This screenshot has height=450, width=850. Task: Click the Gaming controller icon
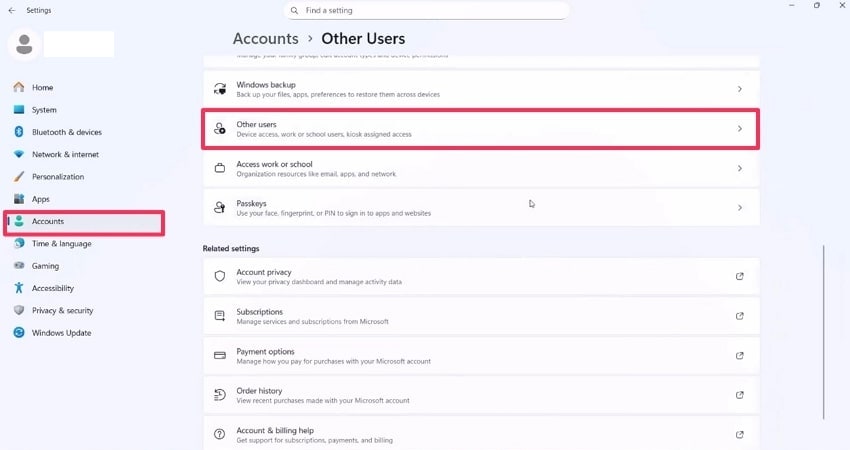pos(19,266)
